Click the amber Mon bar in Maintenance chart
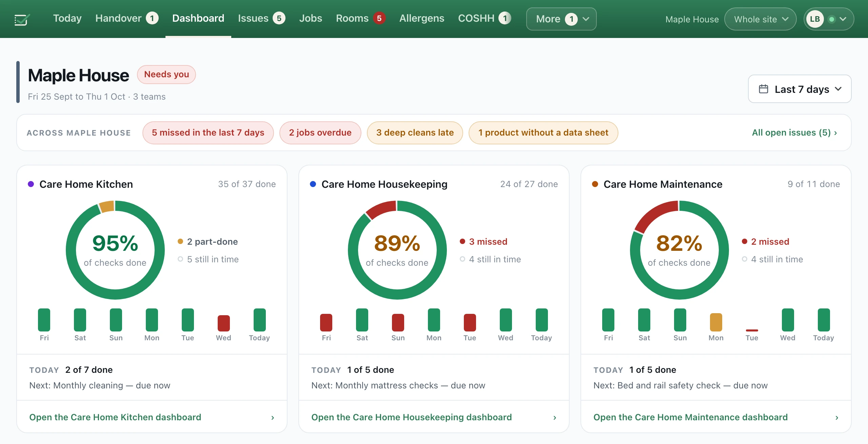868x444 pixels. (716, 322)
